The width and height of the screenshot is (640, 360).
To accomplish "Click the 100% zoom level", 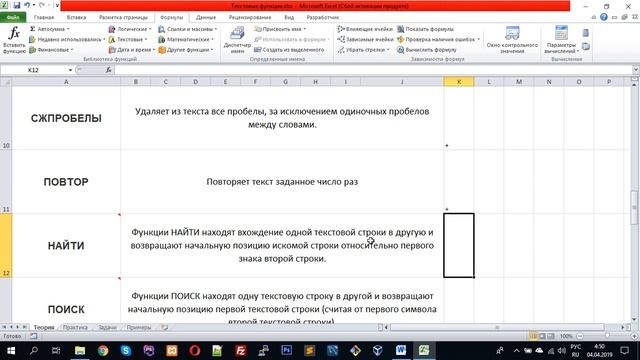I will [566, 336].
